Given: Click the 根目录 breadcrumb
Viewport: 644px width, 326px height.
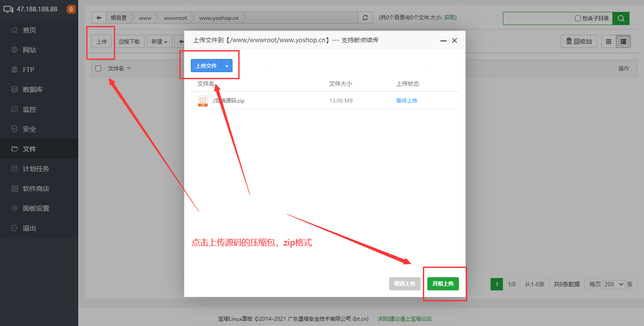Looking at the screenshot, I should point(119,18).
